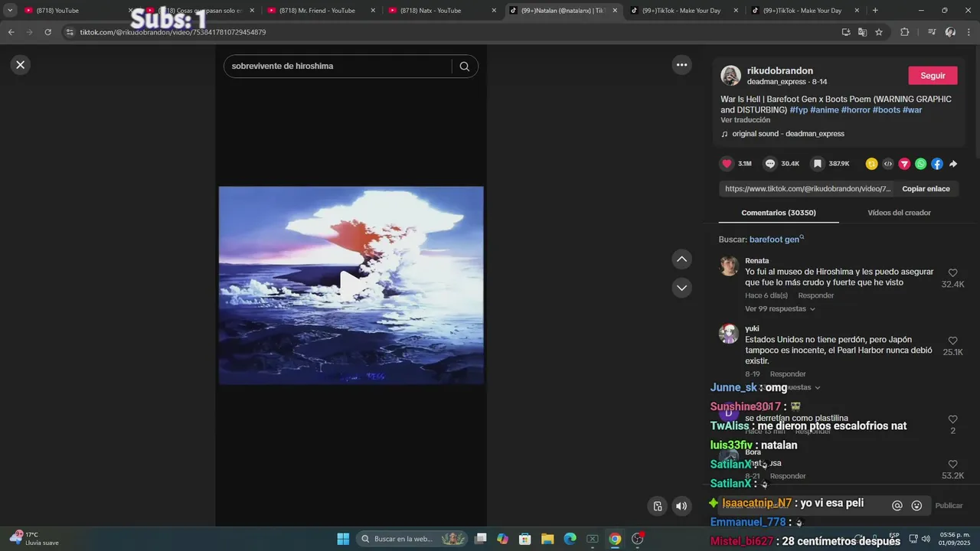Save video with bookmark icon
Image resolution: width=980 pixels, height=551 pixels.
tap(818, 164)
